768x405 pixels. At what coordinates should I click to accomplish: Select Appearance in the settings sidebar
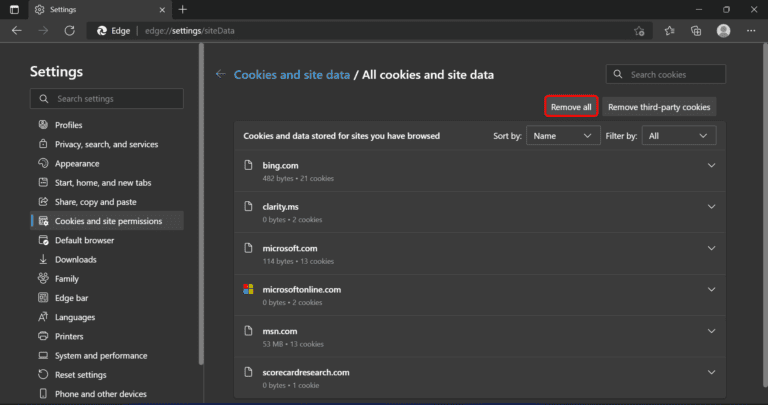[77, 163]
